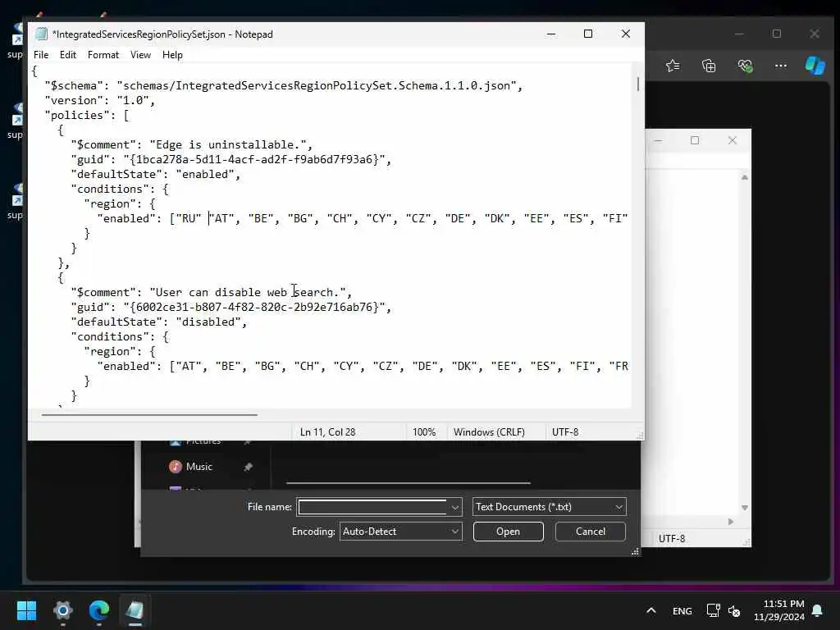Open Settings gear from the taskbar
This screenshot has height=630, width=840.
[x=62, y=610]
